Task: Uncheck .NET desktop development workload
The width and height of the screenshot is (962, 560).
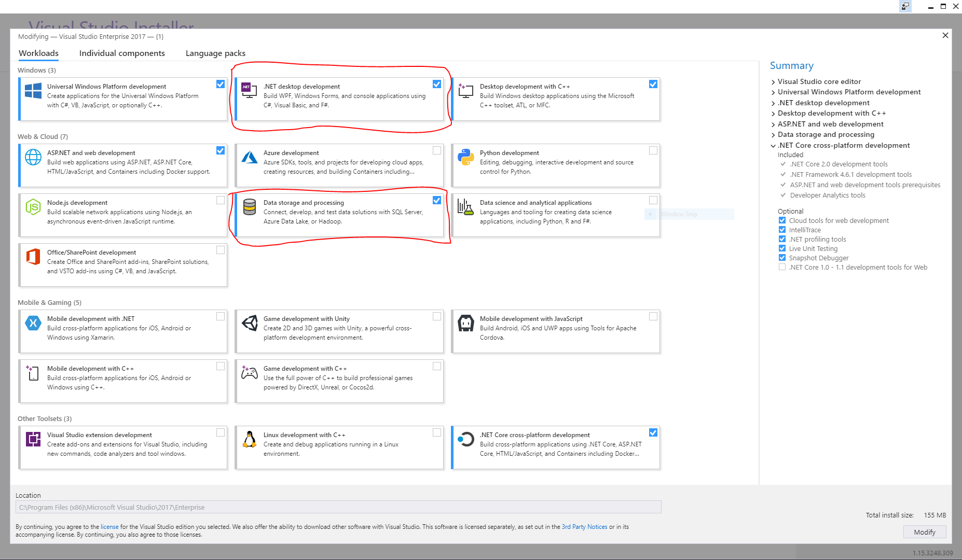Action: click(437, 84)
